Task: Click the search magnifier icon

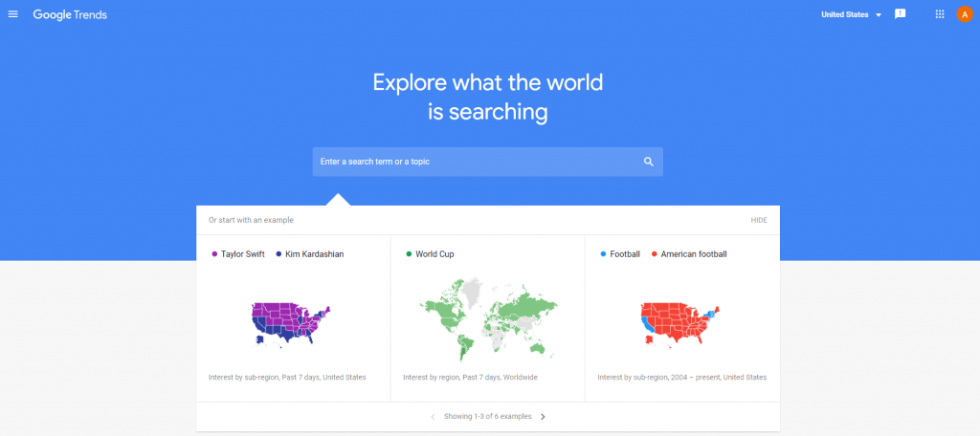Action: [x=648, y=162]
